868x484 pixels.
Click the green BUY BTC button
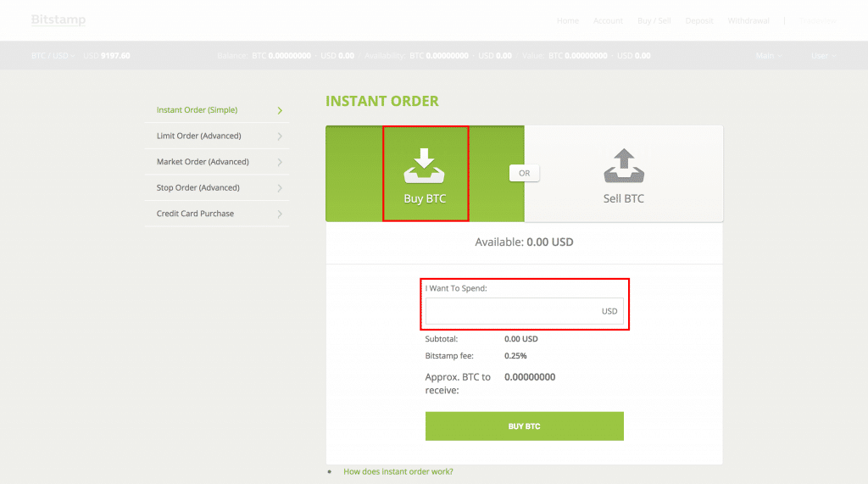click(x=524, y=426)
